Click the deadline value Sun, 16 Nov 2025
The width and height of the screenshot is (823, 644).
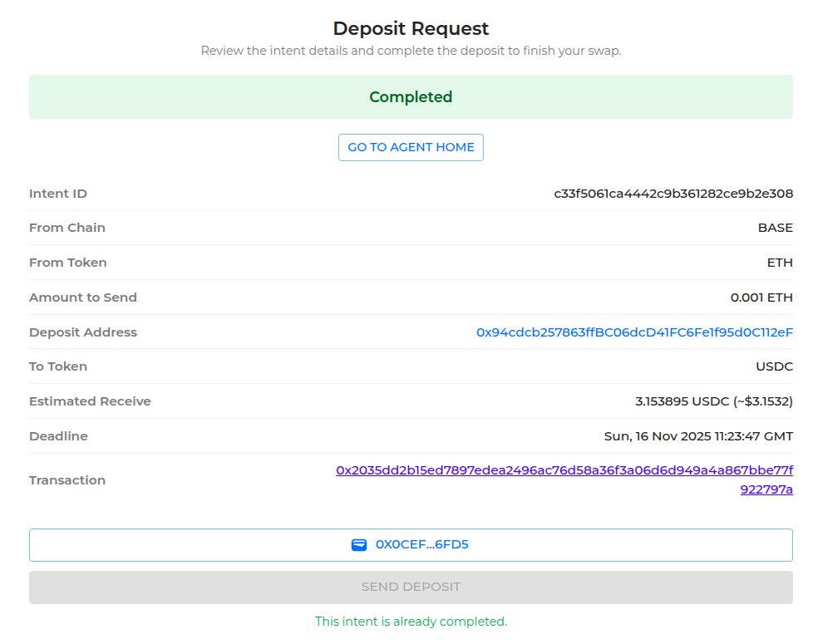(698, 436)
